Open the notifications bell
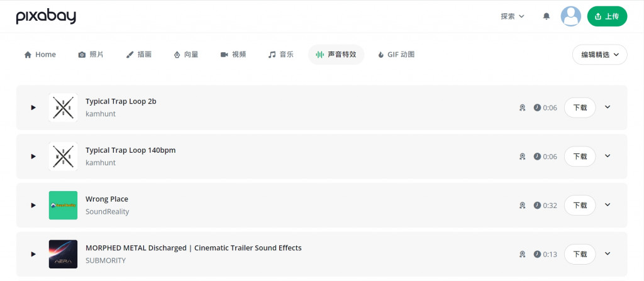Viewport: 644px width, 281px height. pos(547,16)
